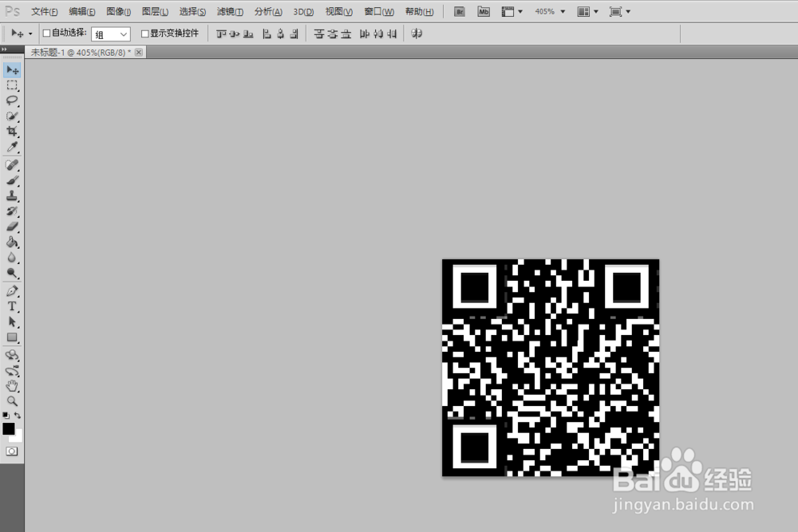Image resolution: width=798 pixels, height=532 pixels.
Task: Select the Blur tool
Action: pos(12,258)
